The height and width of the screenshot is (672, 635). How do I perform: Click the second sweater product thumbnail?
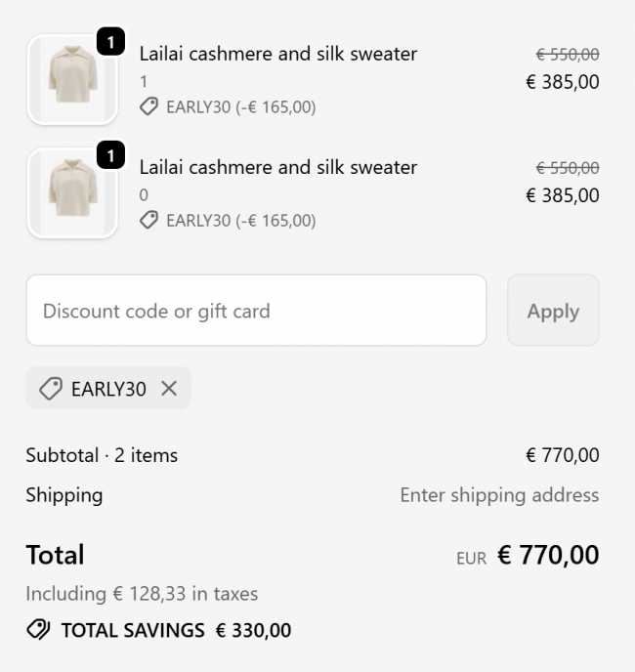[72, 193]
